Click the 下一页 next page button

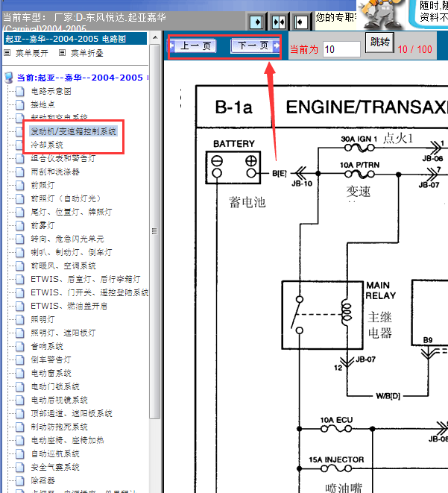[x=255, y=45]
